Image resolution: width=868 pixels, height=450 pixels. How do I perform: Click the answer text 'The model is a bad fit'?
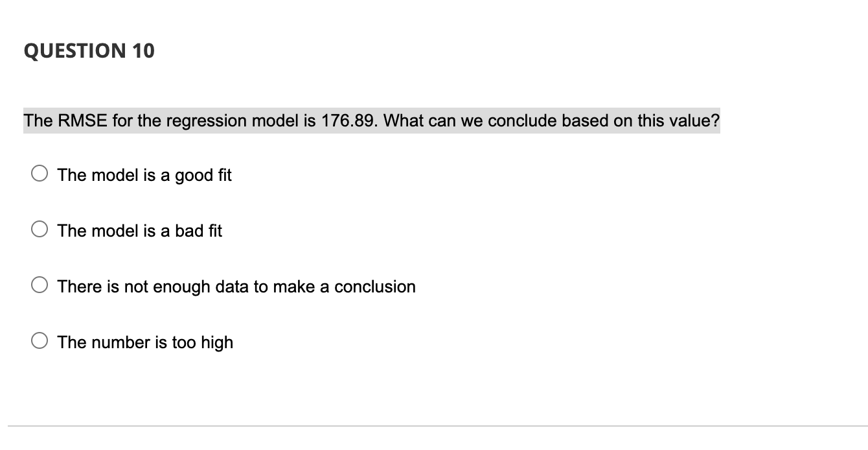click(139, 231)
